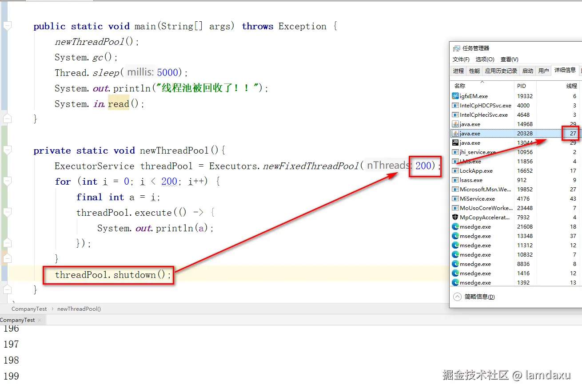Sort processes by the PID column header
The height and width of the screenshot is (392, 582).
point(525,86)
